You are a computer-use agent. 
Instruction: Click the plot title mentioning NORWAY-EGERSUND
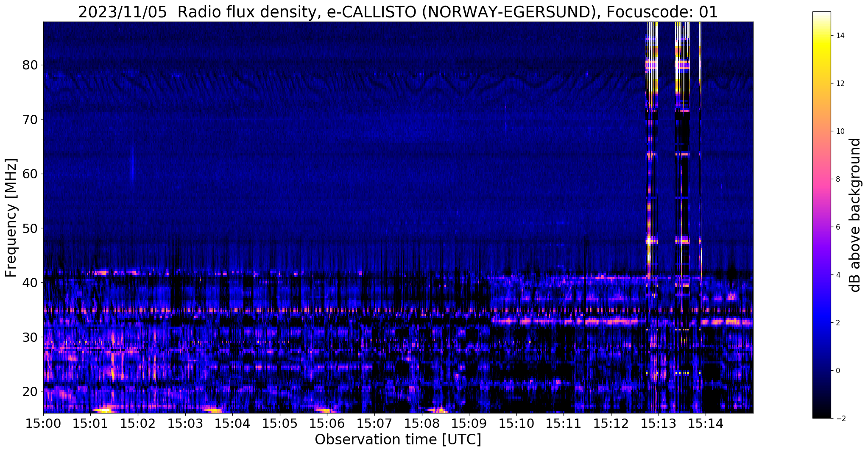pyautogui.click(x=398, y=12)
